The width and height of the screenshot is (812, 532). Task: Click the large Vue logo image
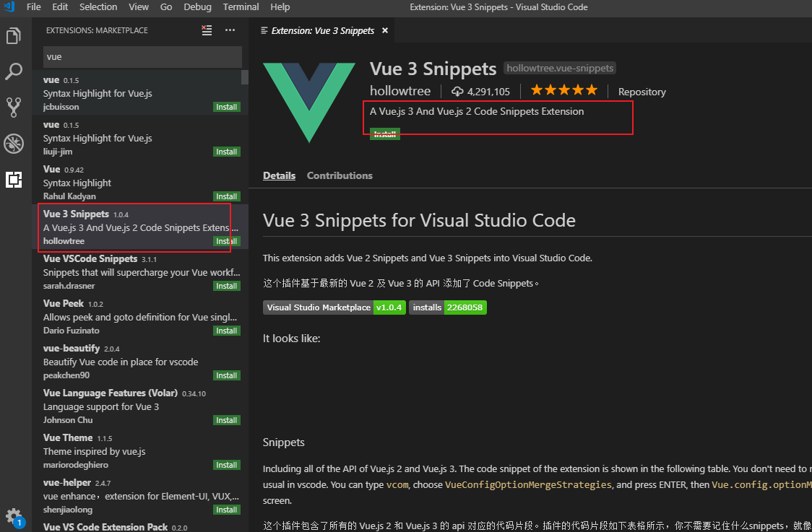309,103
